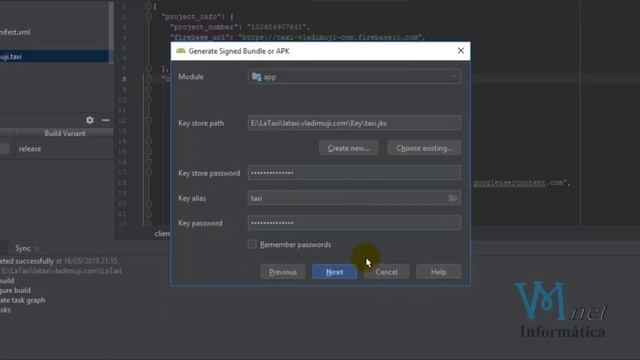640x360 pixels.
Task: Click the project_number line in the editor
Action: pyautogui.click(x=240, y=27)
